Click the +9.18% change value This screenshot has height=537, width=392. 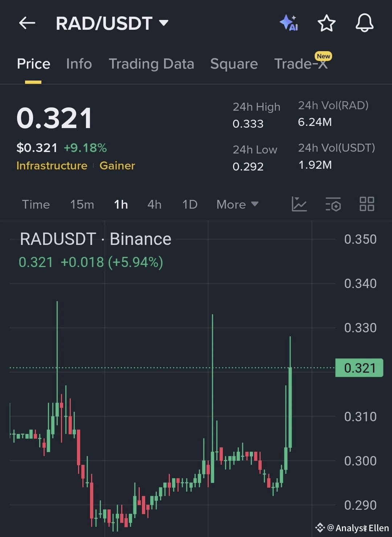pos(85,148)
